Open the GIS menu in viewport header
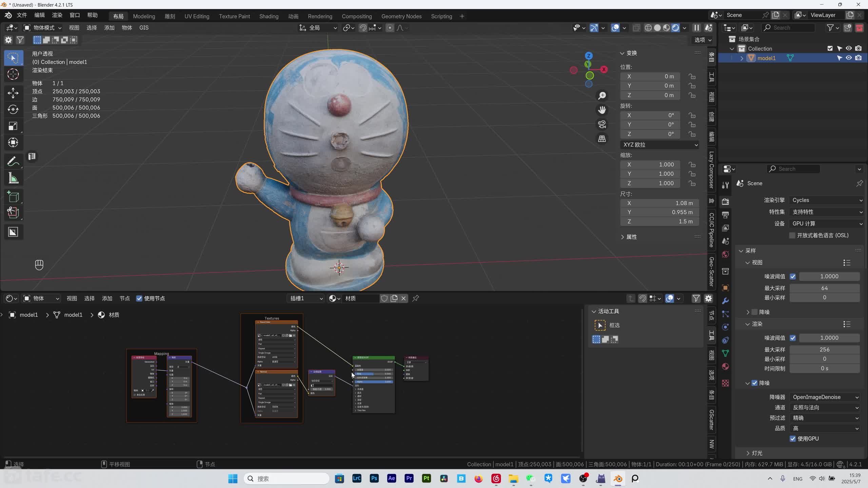868x488 pixels. (144, 28)
